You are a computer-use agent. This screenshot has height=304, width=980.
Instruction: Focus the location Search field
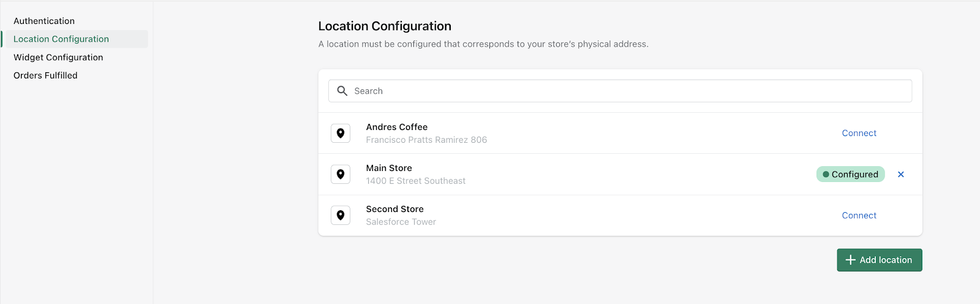tap(620, 91)
